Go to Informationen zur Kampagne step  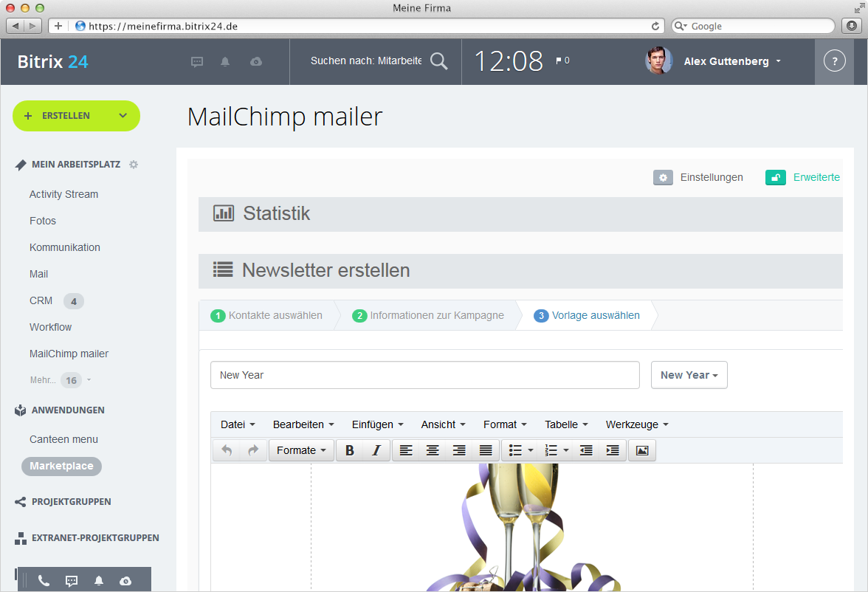click(x=428, y=315)
